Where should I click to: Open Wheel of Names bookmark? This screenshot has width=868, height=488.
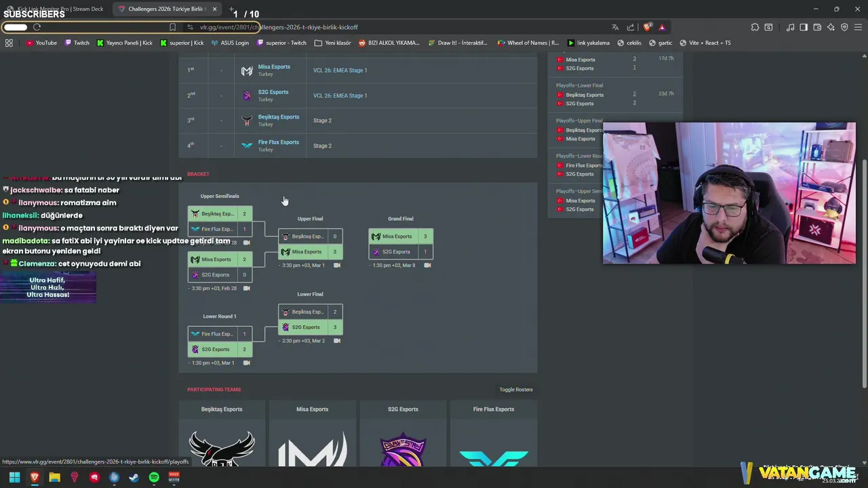coord(528,43)
